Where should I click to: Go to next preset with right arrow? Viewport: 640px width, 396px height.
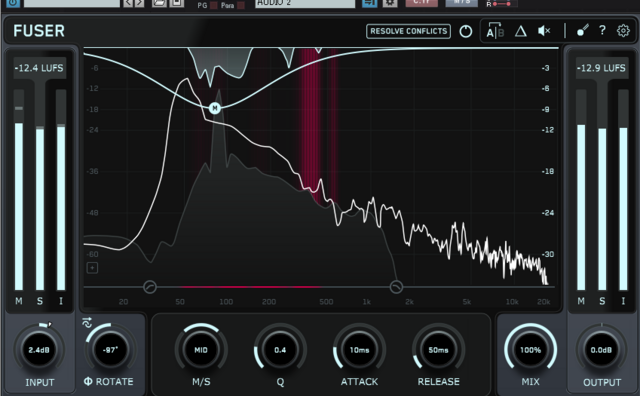click(139, 3)
